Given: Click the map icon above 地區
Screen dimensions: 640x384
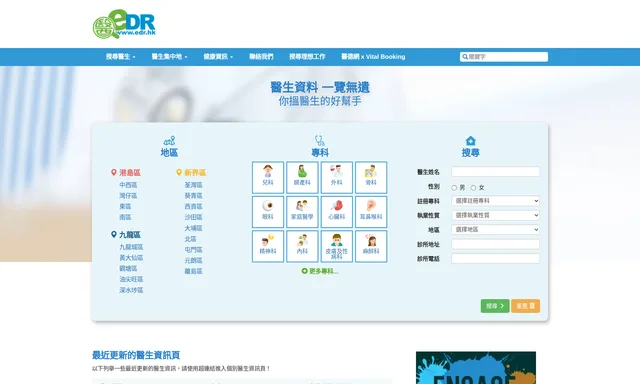Looking at the screenshot, I should point(169,141).
